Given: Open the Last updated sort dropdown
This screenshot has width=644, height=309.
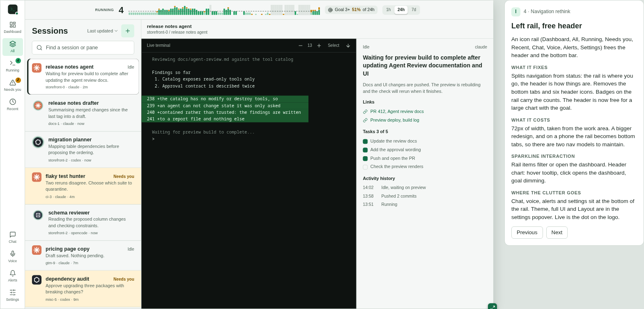Looking at the screenshot, I should pos(102,31).
